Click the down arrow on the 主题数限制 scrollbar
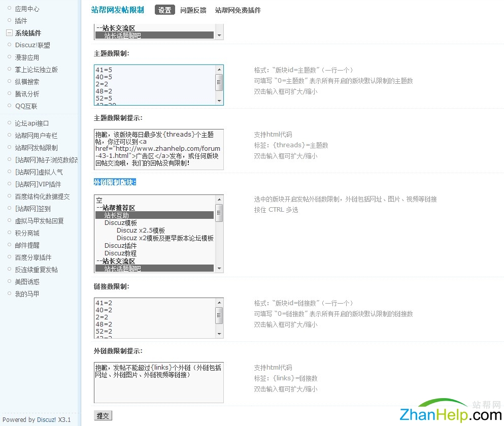This screenshot has height=426, width=504. point(219,101)
